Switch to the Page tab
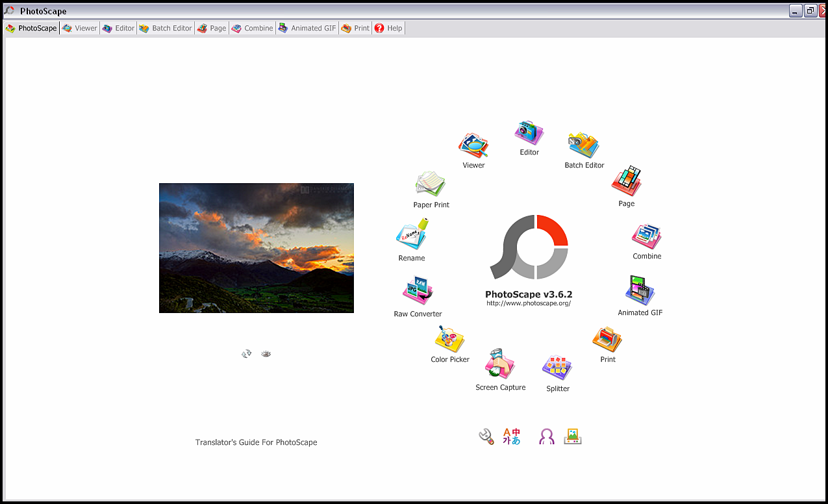Screen dimensions: 828x504 click(x=212, y=29)
